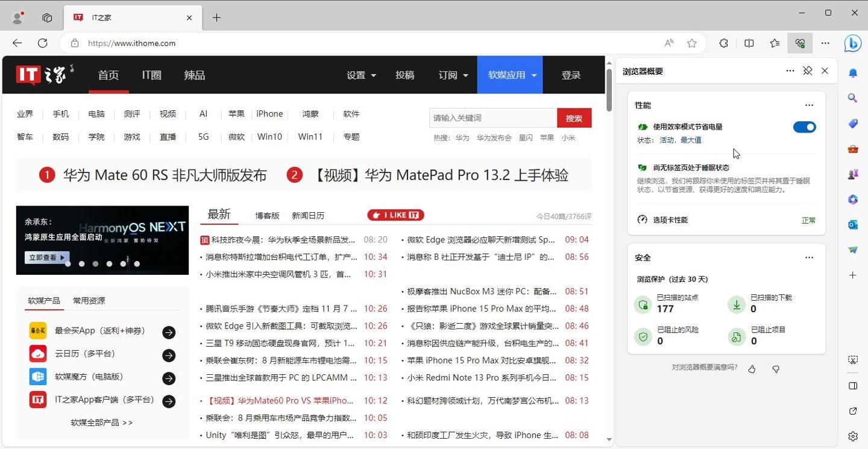This screenshot has width=868, height=449.
Task: Unpin the browser essentials panel
Action: tap(808, 71)
